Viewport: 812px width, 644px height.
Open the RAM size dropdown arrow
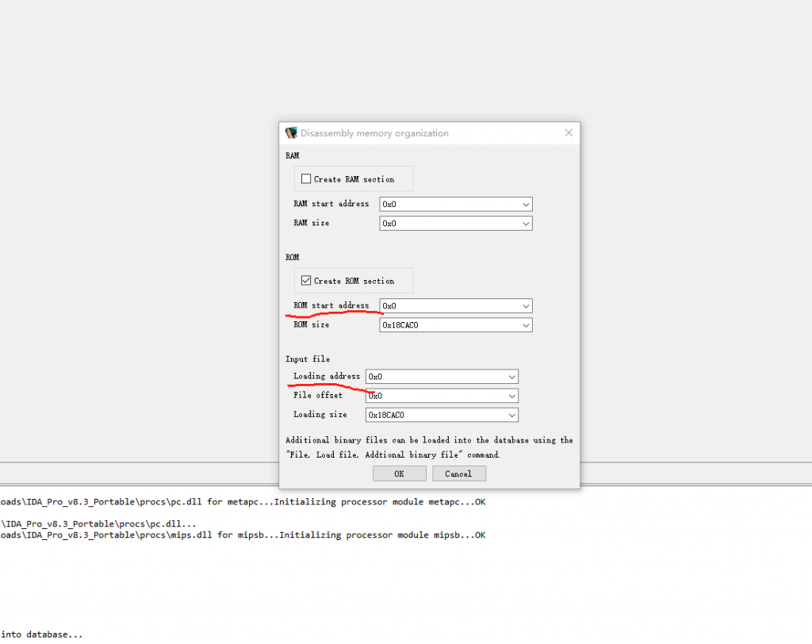[526, 224]
